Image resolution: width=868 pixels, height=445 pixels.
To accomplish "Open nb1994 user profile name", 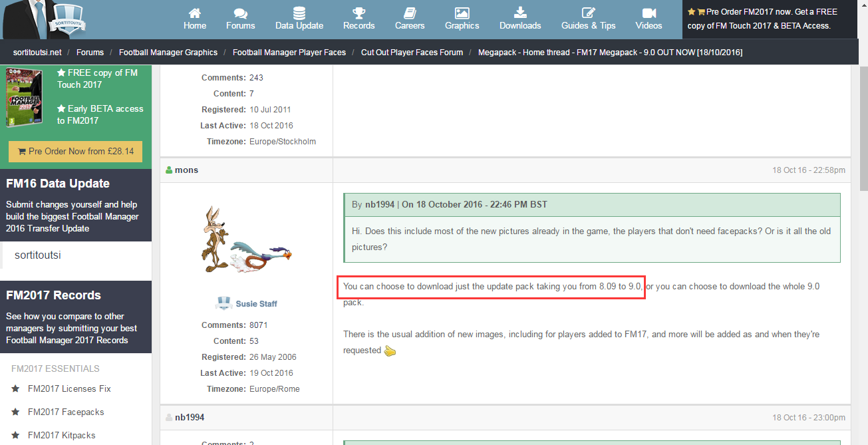I will (190, 418).
